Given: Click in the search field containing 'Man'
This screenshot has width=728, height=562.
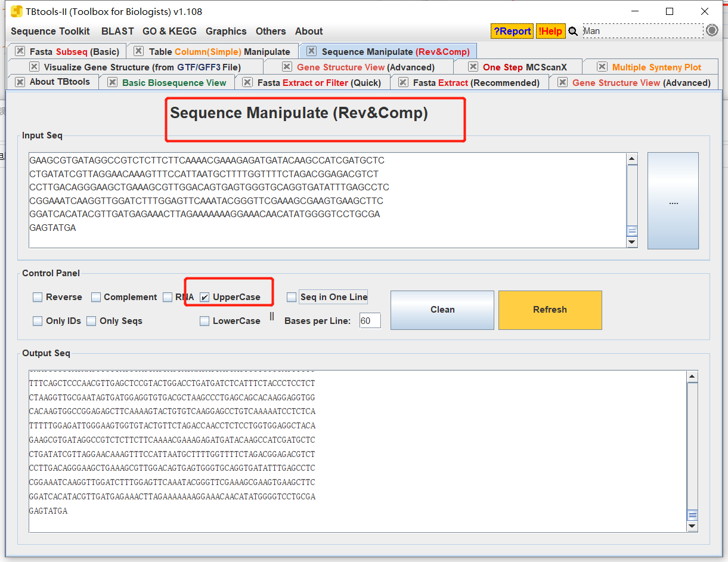Looking at the screenshot, I should click(643, 31).
